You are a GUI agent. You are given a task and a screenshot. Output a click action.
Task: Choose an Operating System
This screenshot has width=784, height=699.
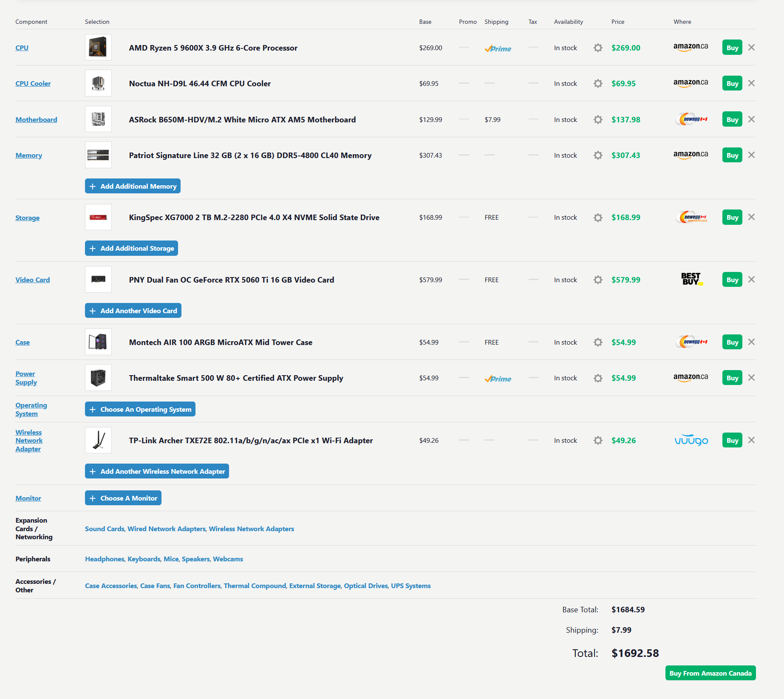(140, 409)
